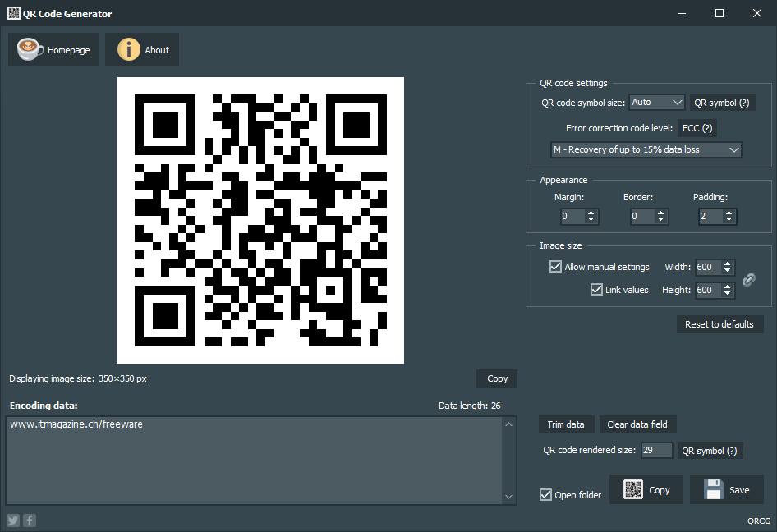Click the encoding data scroll-down arrow
Image resolution: width=777 pixels, height=532 pixels.
[508, 496]
